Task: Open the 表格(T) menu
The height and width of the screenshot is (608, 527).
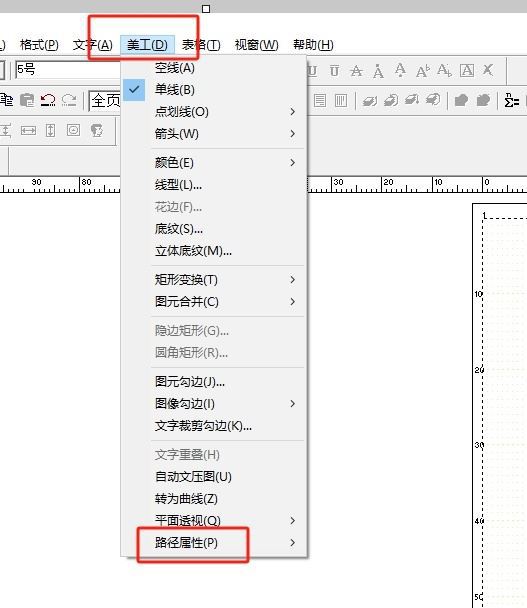Action: coord(201,45)
